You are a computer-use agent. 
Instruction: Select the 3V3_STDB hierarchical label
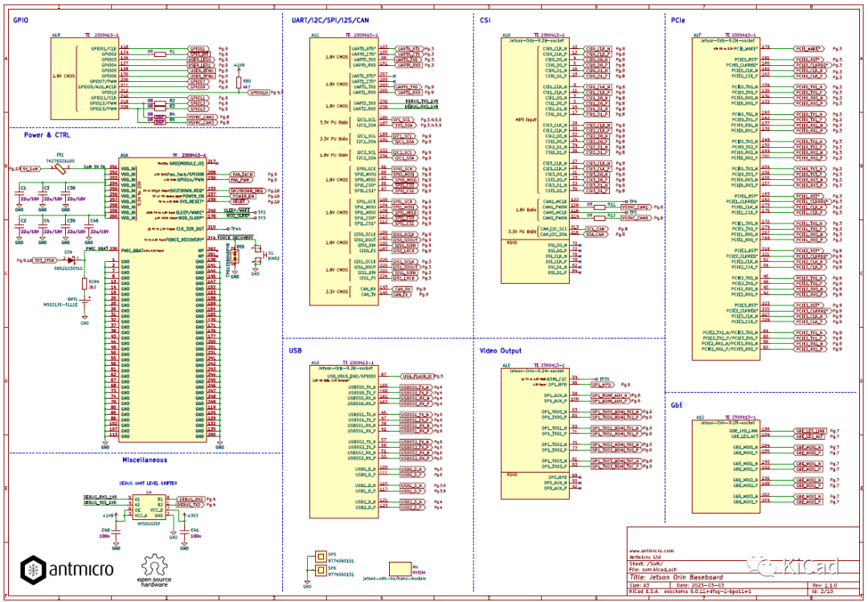pyautogui.click(x=45, y=260)
